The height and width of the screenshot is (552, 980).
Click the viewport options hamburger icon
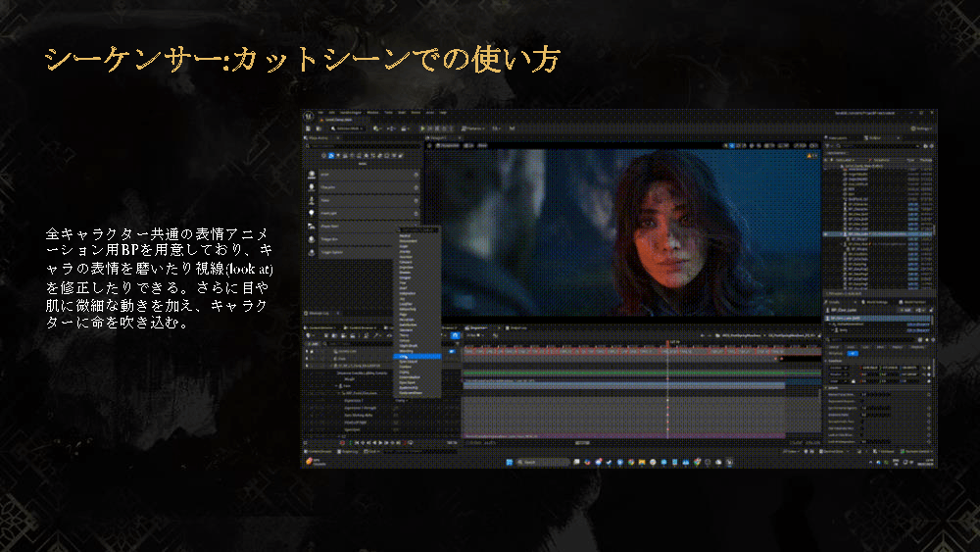(429, 145)
